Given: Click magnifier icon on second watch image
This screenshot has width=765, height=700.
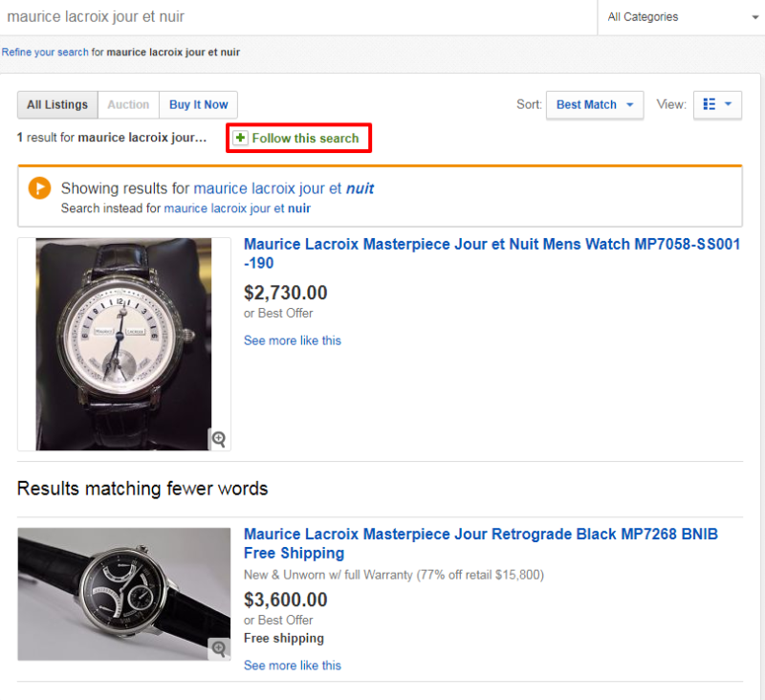Looking at the screenshot, I should pyautogui.click(x=219, y=649).
